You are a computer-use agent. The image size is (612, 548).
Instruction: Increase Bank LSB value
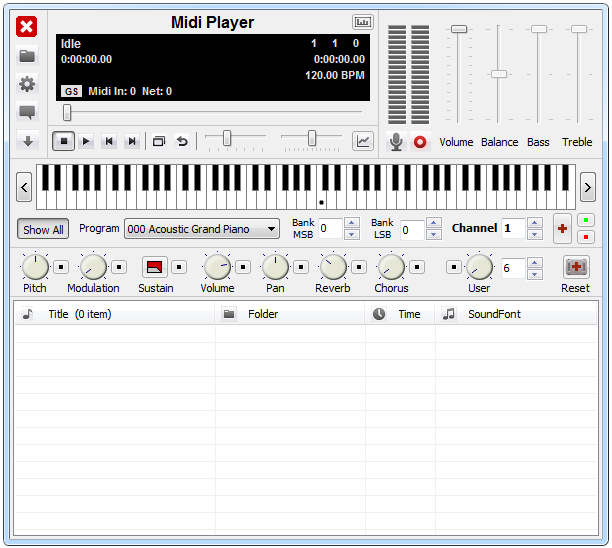[434, 223]
